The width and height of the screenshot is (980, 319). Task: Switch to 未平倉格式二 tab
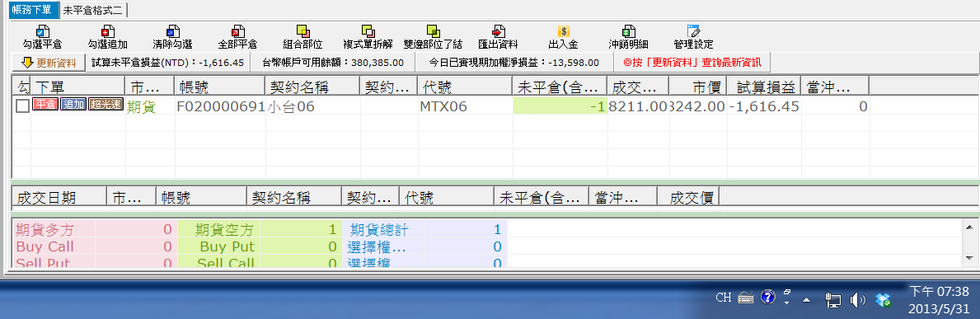tap(93, 10)
